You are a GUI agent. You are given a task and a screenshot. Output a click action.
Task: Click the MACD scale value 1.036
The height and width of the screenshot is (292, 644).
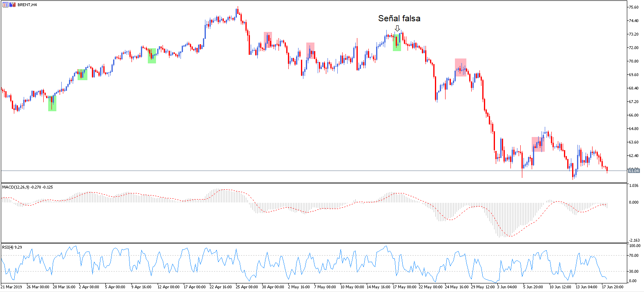(x=634, y=186)
